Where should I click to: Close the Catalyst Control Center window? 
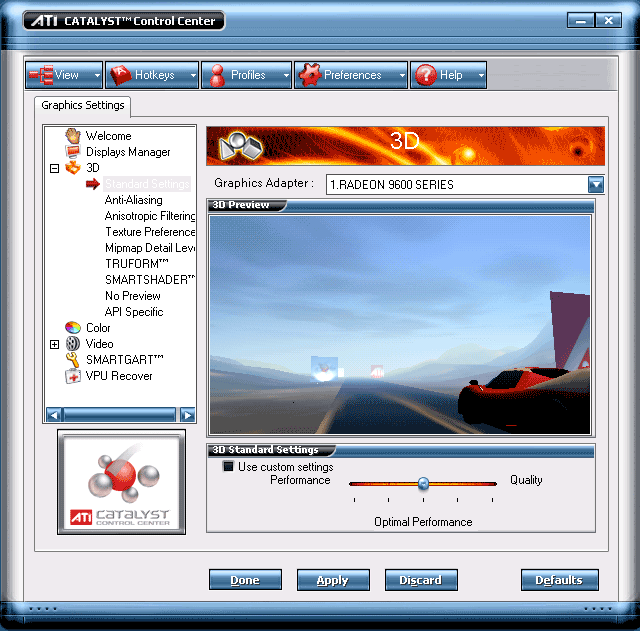pyautogui.click(x=609, y=20)
